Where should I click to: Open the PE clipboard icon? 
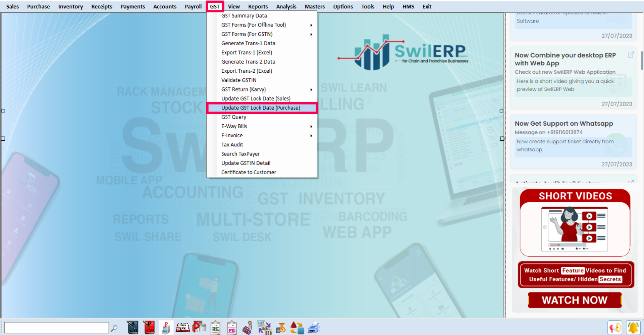click(231, 328)
